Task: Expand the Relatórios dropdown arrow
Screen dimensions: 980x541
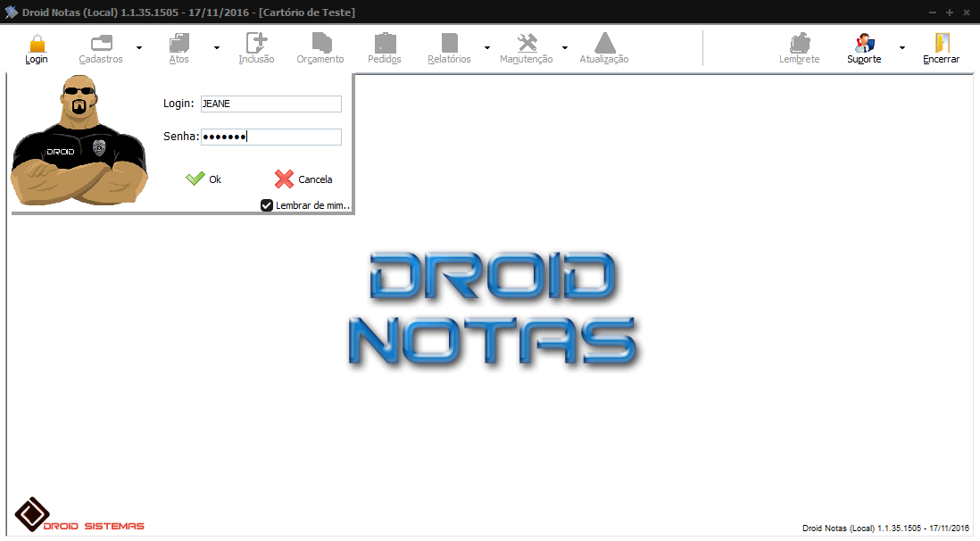Action: point(486,47)
